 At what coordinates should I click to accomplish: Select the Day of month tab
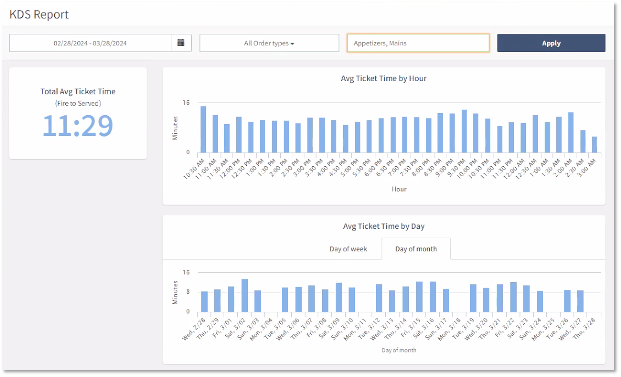point(416,249)
